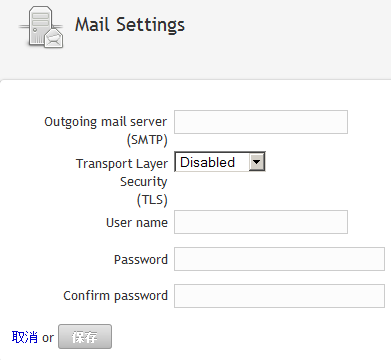
Task: Click the mail server icon beside the title
Action: tap(41, 27)
